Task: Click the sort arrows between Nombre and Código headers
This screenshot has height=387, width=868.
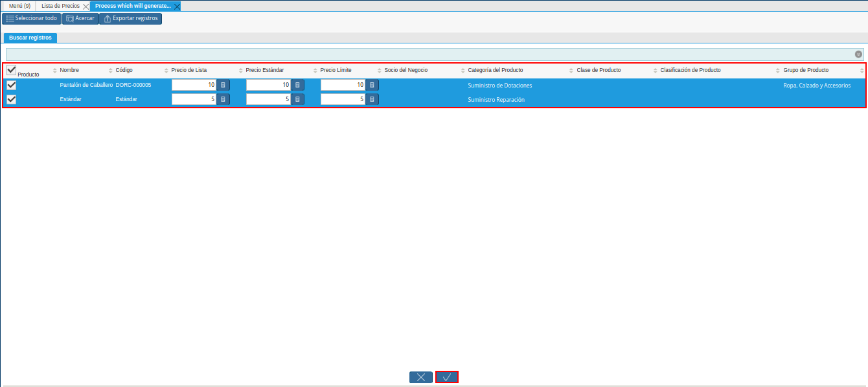Action: coord(111,71)
